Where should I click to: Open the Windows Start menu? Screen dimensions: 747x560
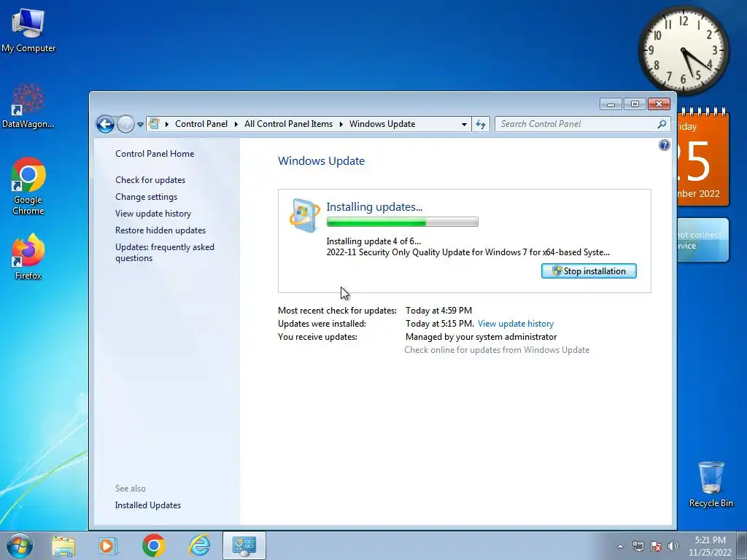[20, 545]
